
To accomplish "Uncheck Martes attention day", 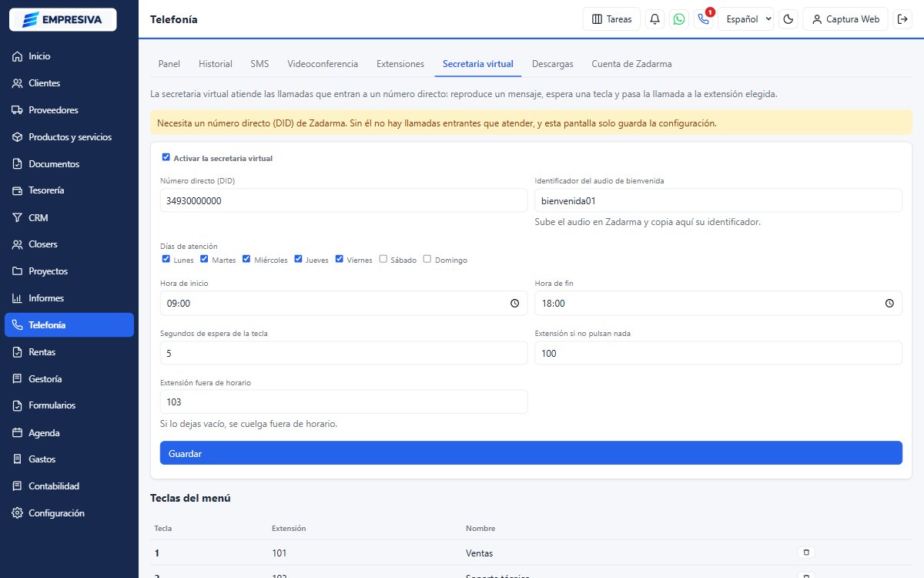I will 204,260.
